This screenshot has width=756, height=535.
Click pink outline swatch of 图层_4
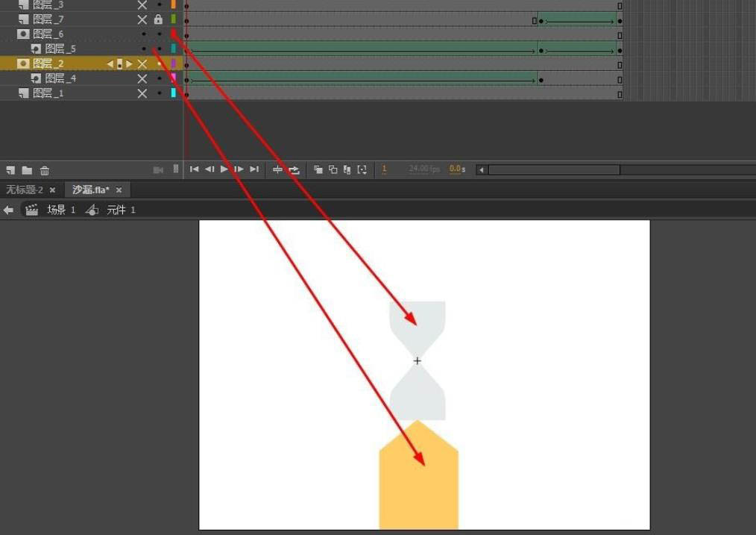coord(173,78)
